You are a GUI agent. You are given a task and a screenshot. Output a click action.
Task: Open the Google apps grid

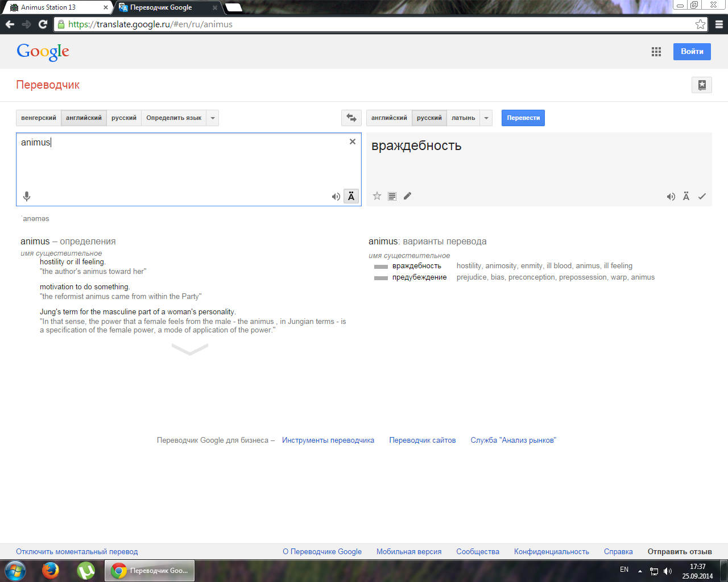click(x=656, y=52)
